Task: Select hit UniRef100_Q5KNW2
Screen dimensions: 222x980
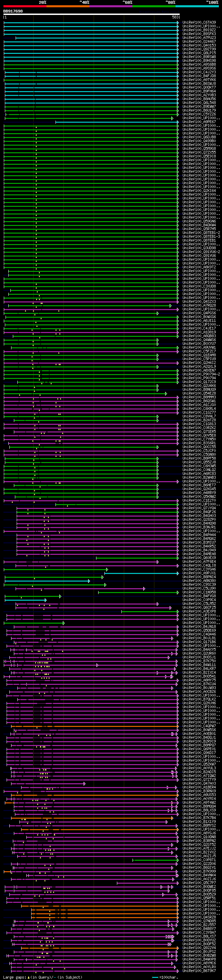Action: point(199,496)
